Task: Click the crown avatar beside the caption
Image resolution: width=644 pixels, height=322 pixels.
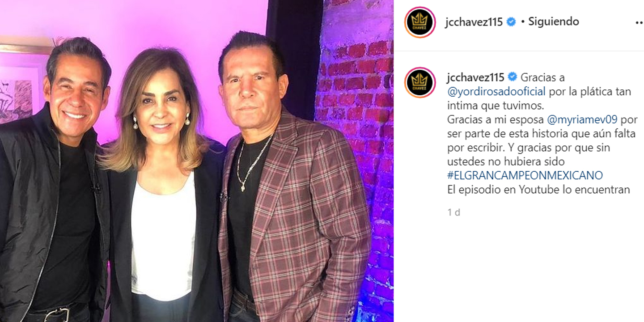Action: pos(420,82)
